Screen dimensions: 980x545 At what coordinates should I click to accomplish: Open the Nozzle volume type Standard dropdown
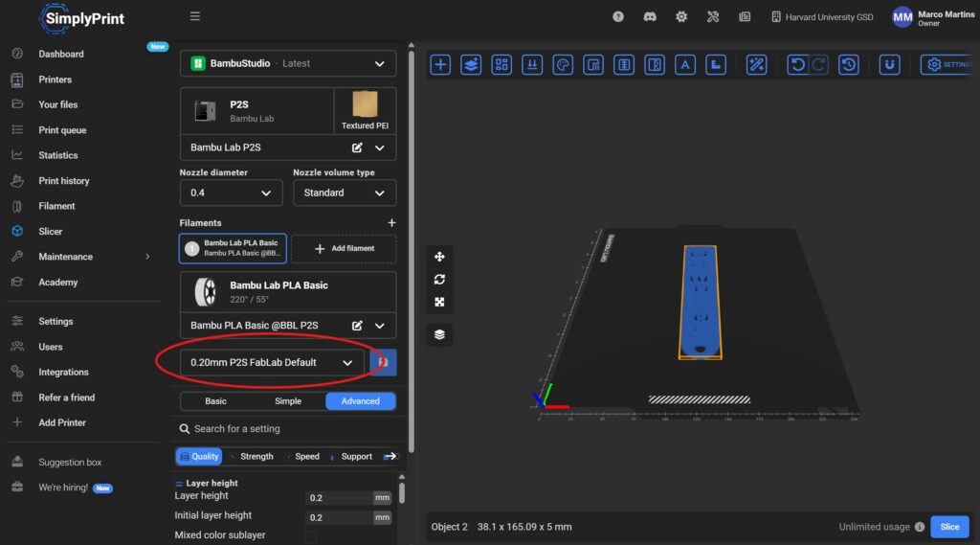(345, 193)
